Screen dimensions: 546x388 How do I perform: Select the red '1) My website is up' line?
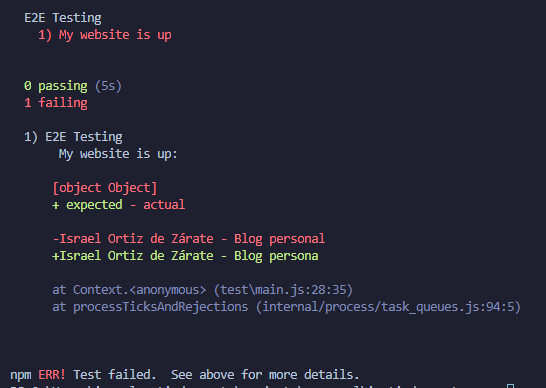click(105, 35)
